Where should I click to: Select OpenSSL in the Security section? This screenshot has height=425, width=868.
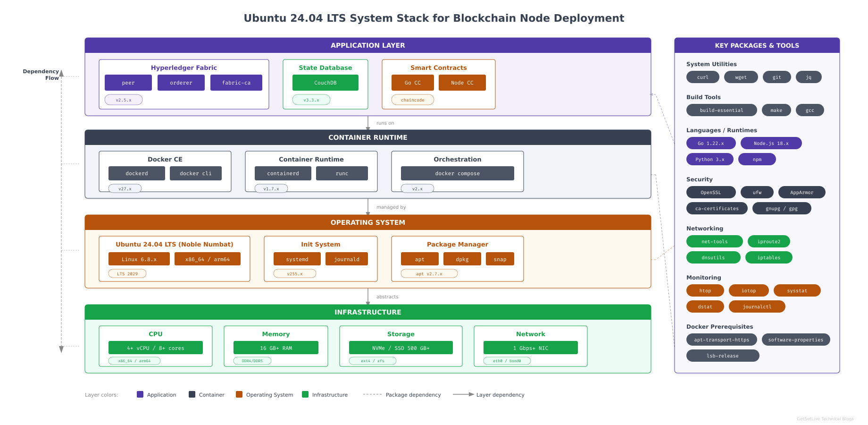coord(711,192)
